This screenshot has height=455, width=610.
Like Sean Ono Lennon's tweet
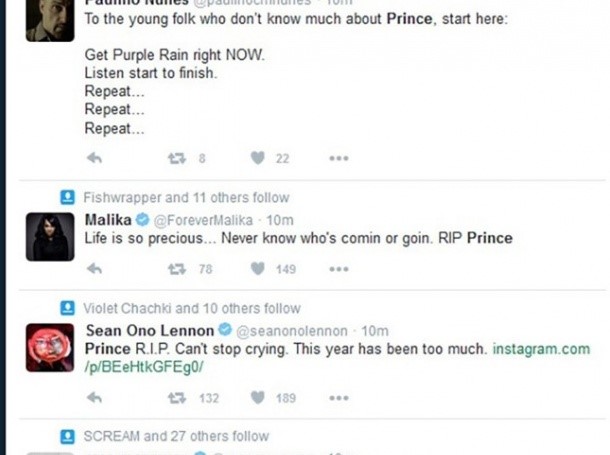point(257,397)
